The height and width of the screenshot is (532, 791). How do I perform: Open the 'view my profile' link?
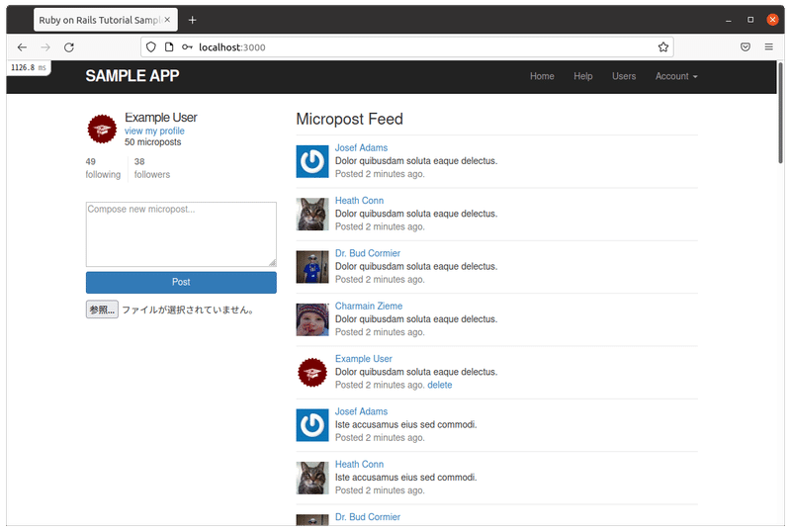point(154,131)
